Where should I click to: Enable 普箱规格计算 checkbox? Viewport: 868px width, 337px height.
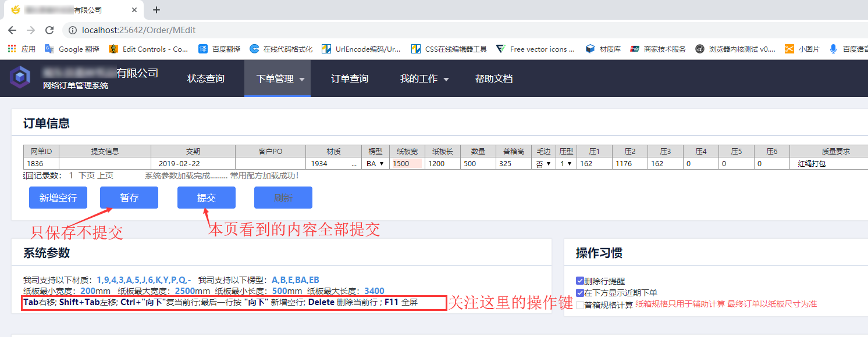coord(579,305)
